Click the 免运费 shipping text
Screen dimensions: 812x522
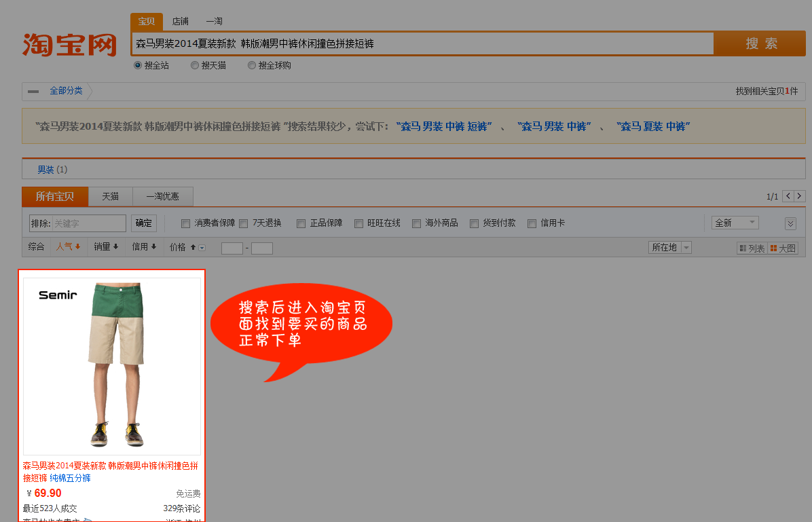(188, 493)
